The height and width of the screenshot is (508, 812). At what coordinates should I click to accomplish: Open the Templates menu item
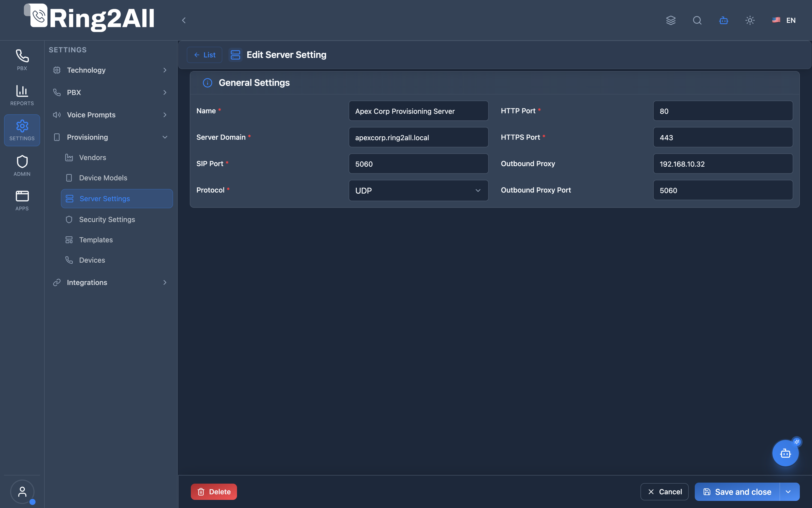point(117,240)
